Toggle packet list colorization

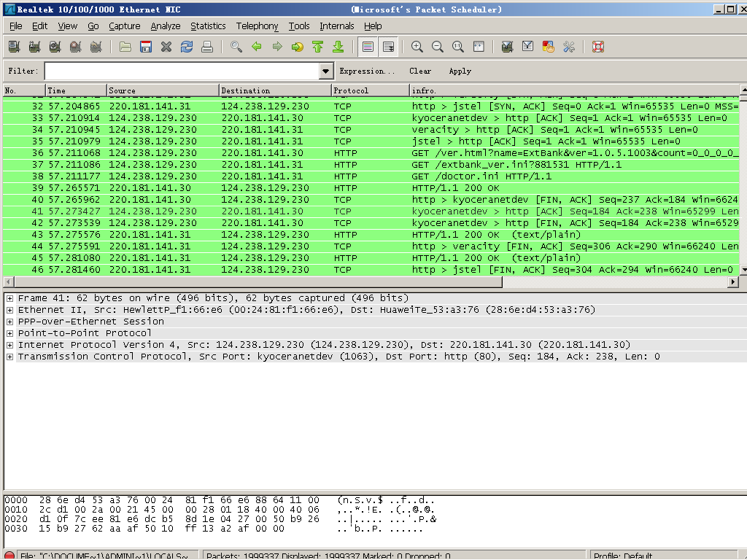[368, 47]
